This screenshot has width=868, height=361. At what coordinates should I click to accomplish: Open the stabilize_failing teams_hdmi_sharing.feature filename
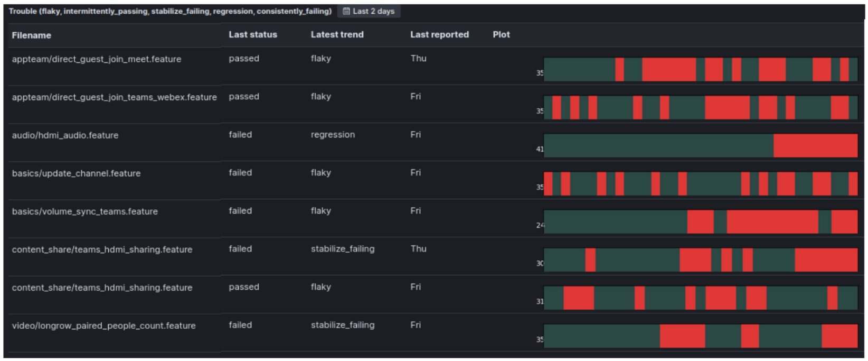click(102, 249)
